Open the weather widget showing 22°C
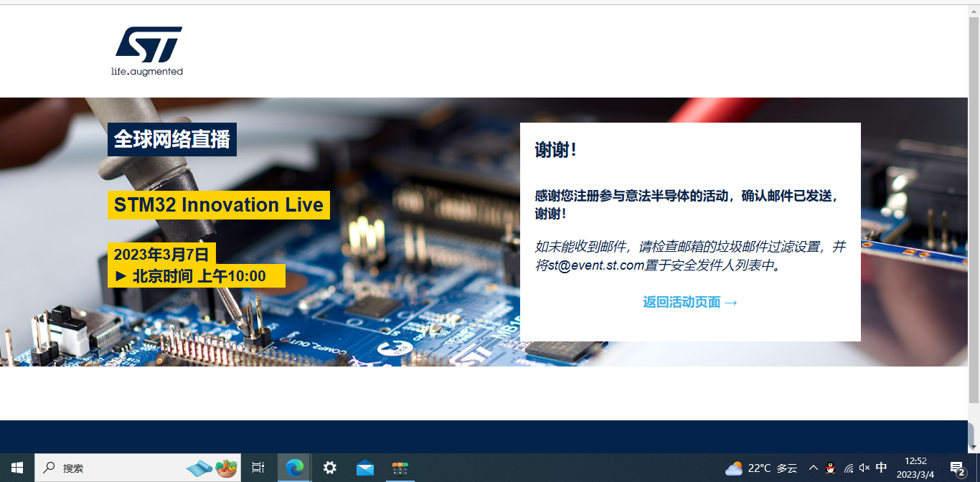The image size is (980, 482). point(761,468)
